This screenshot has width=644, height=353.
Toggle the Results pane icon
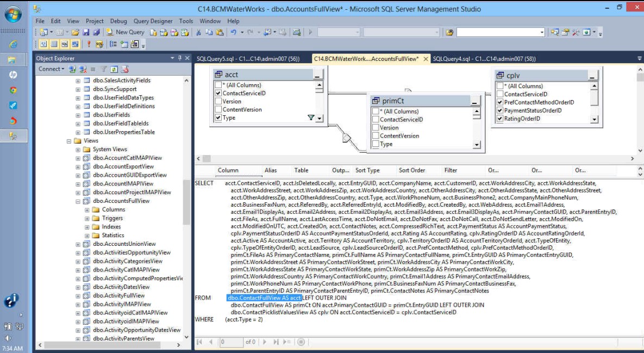pos(75,44)
